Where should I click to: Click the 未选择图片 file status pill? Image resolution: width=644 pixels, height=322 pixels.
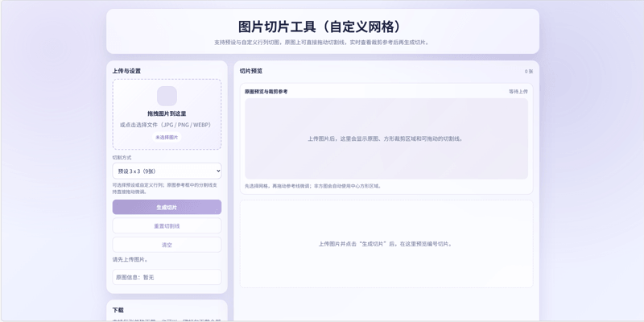(x=167, y=137)
